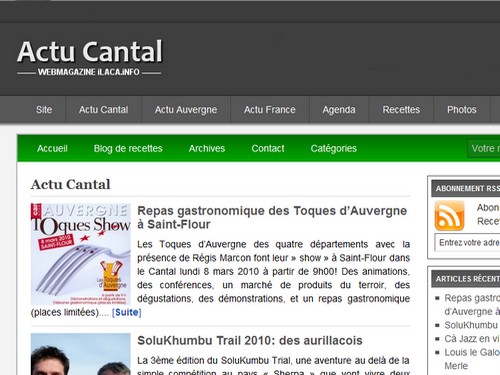The height and width of the screenshot is (375, 500).
Task: Click the [Suite] read more link
Action: tap(127, 312)
